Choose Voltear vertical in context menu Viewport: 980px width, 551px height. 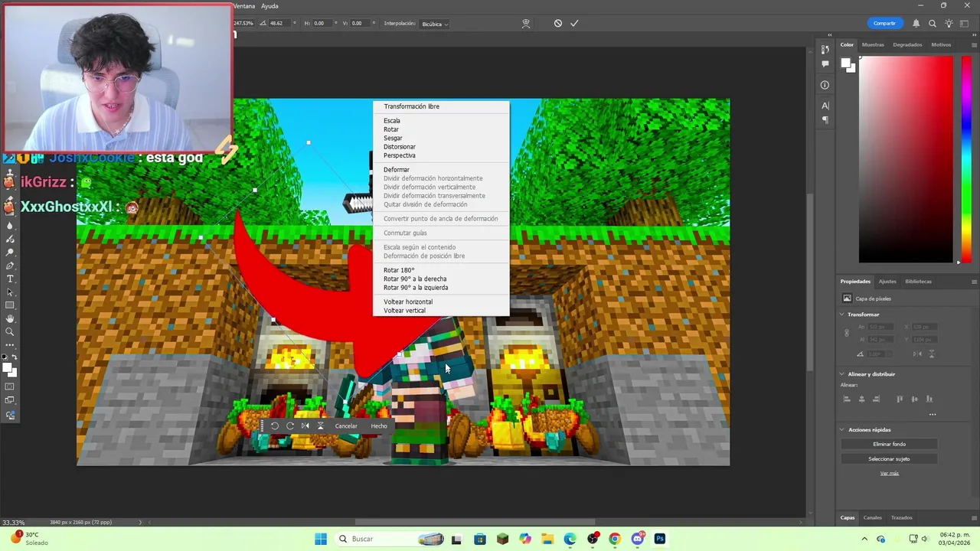404,311
